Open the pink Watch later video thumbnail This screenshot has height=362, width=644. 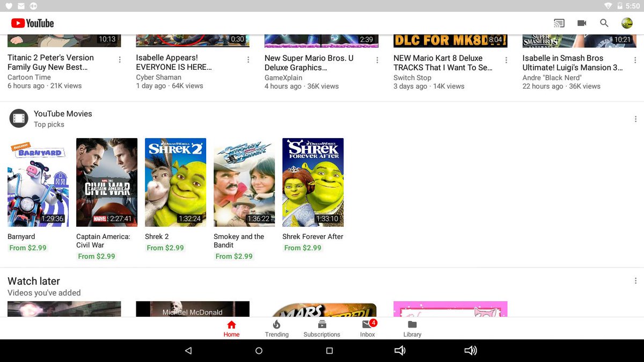pos(450,309)
